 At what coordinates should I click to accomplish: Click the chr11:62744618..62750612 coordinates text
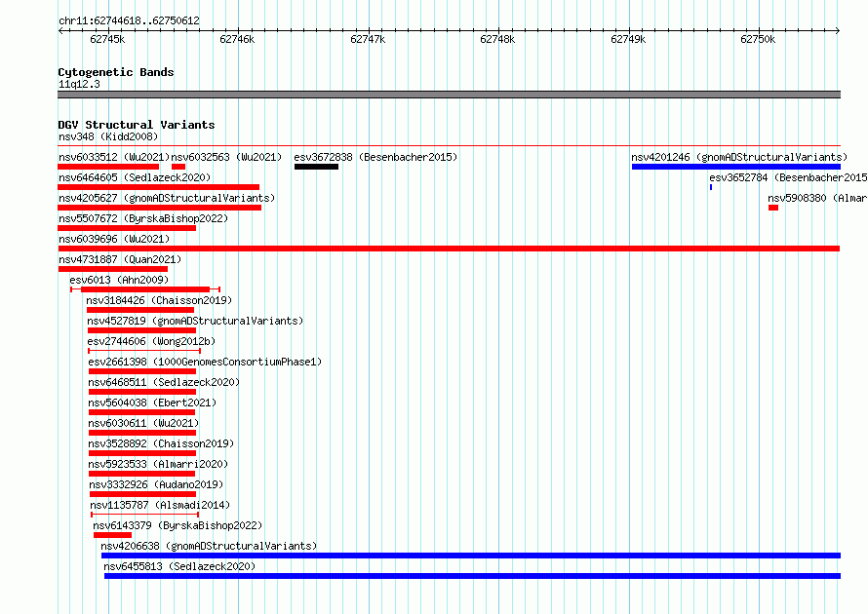point(129,20)
